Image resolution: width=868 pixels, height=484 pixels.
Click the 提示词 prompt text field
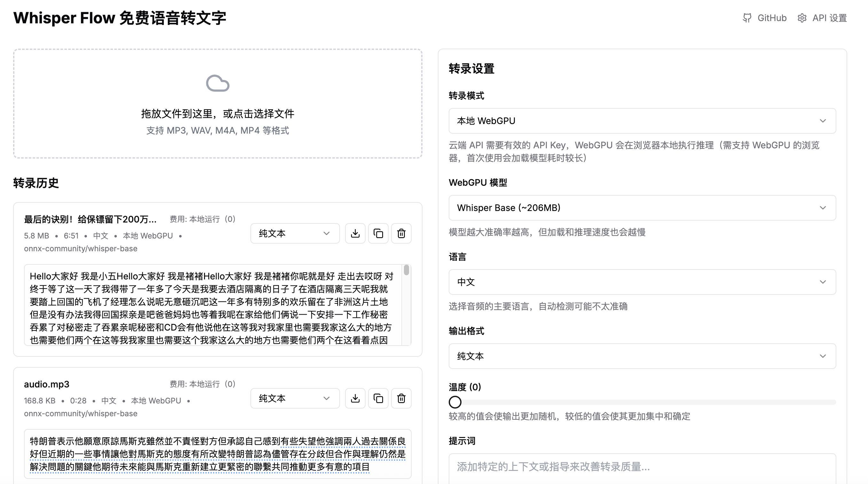(x=642, y=467)
